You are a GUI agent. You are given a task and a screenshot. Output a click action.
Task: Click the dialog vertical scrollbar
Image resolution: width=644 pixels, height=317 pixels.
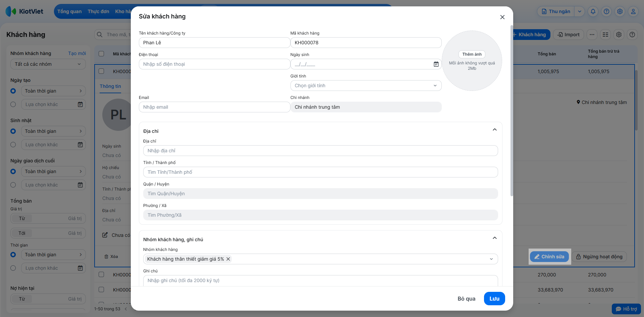click(512, 111)
